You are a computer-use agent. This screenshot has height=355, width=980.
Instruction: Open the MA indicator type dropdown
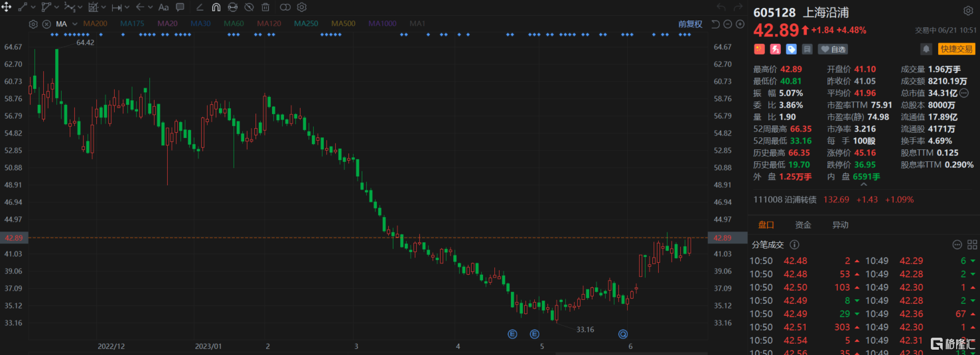coord(74,24)
